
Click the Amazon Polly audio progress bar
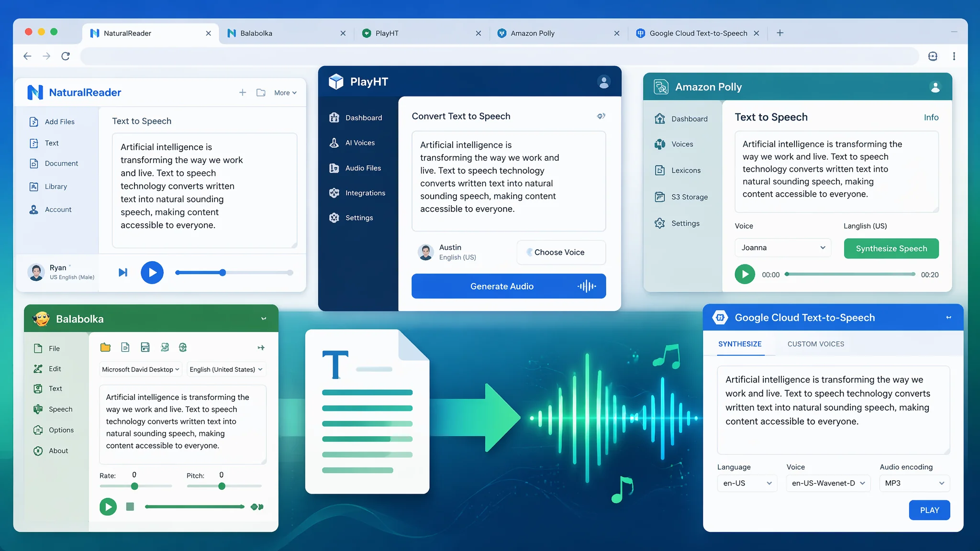pyautogui.click(x=850, y=275)
